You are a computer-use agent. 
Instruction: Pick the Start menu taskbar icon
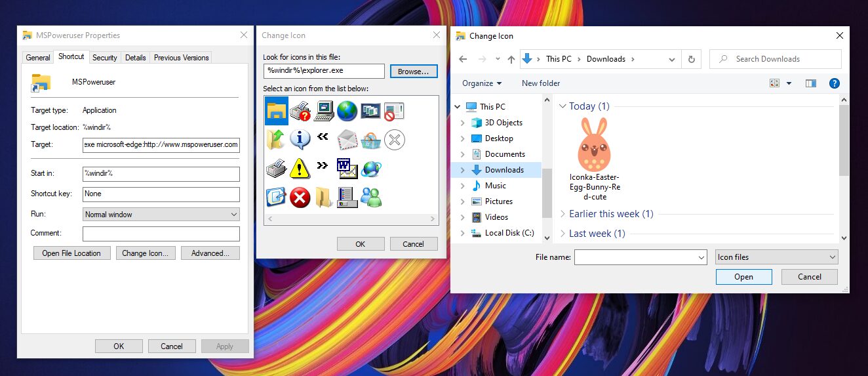coord(347,197)
